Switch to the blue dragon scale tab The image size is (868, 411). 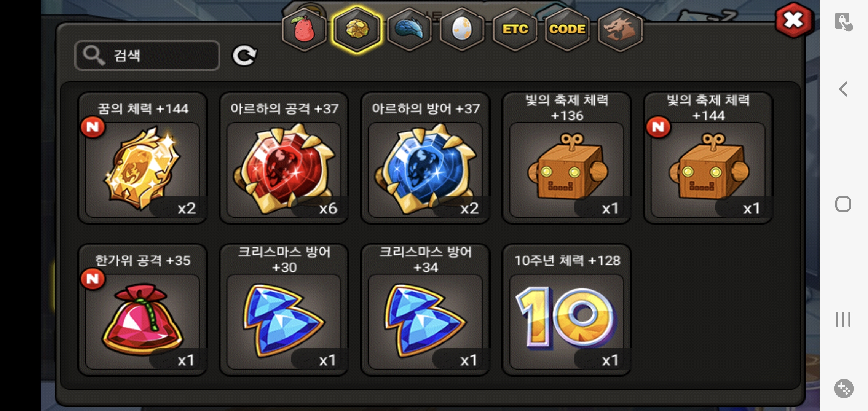point(409,30)
